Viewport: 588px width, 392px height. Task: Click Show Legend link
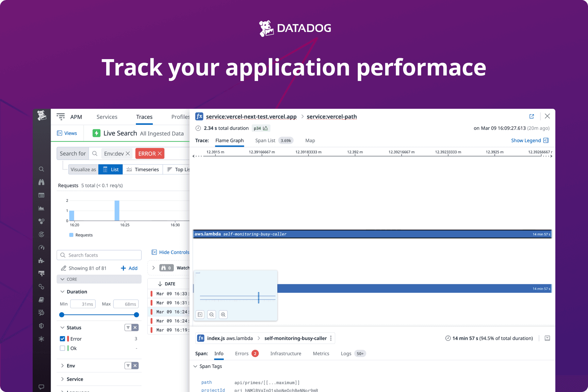pos(526,140)
